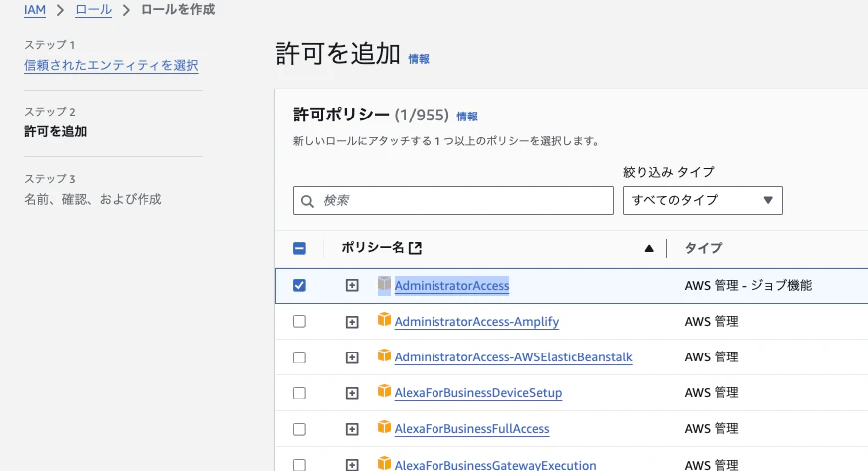
Task: Check the AlexaForBusinessGatewayExecution checkbox
Action: 299,465
